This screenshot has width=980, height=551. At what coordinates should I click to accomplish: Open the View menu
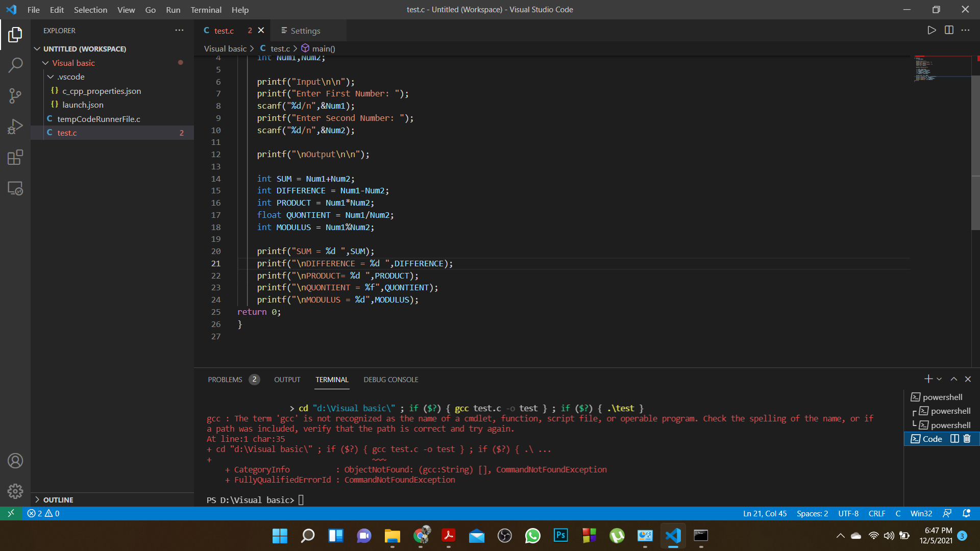[x=126, y=10]
